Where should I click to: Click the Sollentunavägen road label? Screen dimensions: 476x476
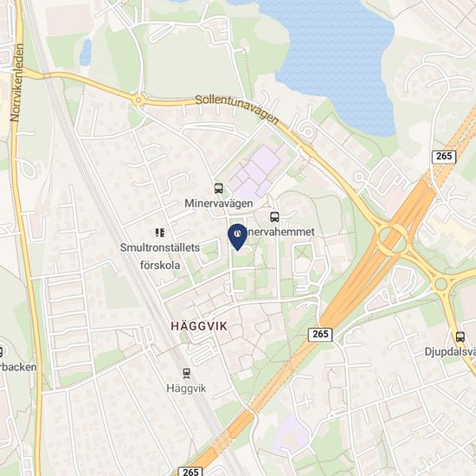pos(237,109)
